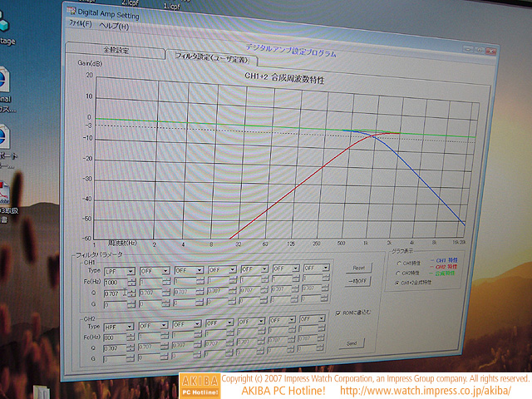532x399 pixels.
Task: Click CH1 Fc(Hz) field showing 1000
Action: [x=114, y=281]
